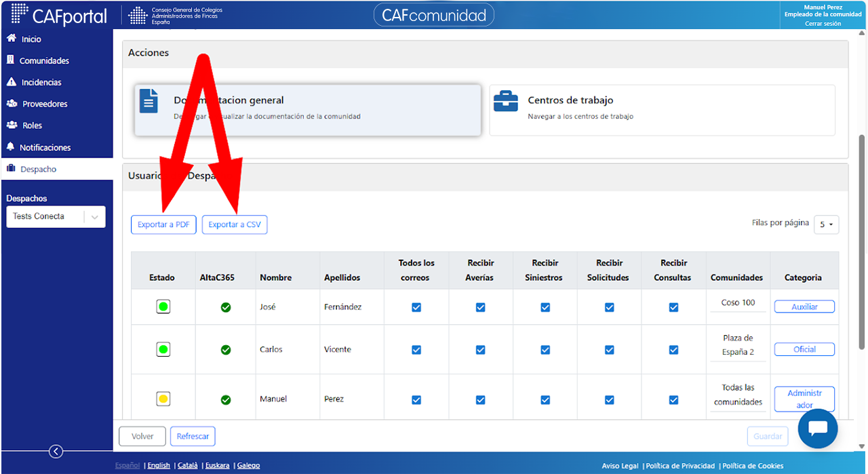Go to Proveedores in the sidebar
The width and height of the screenshot is (868, 474).
[x=45, y=104]
